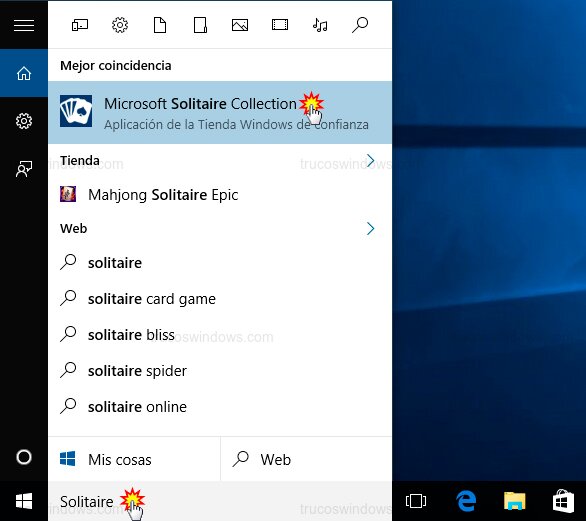Filter results by Web search icon

tap(360, 25)
